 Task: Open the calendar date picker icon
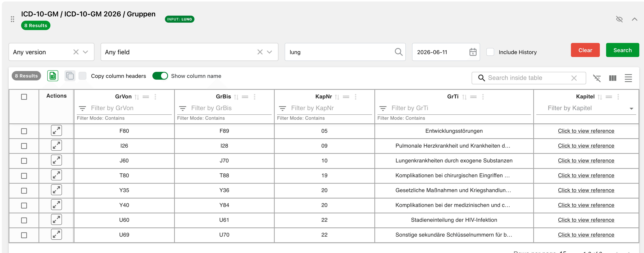473,52
